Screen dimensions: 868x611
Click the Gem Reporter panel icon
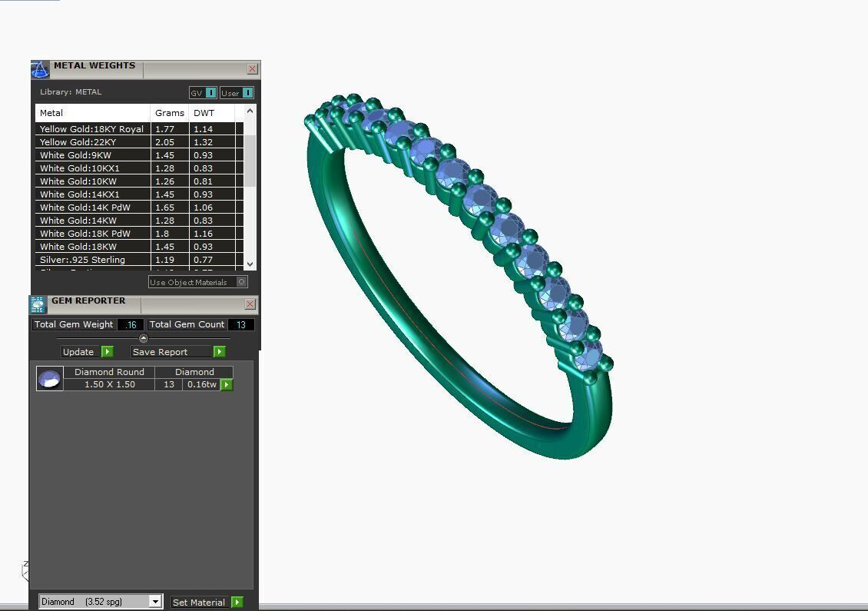[38, 304]
